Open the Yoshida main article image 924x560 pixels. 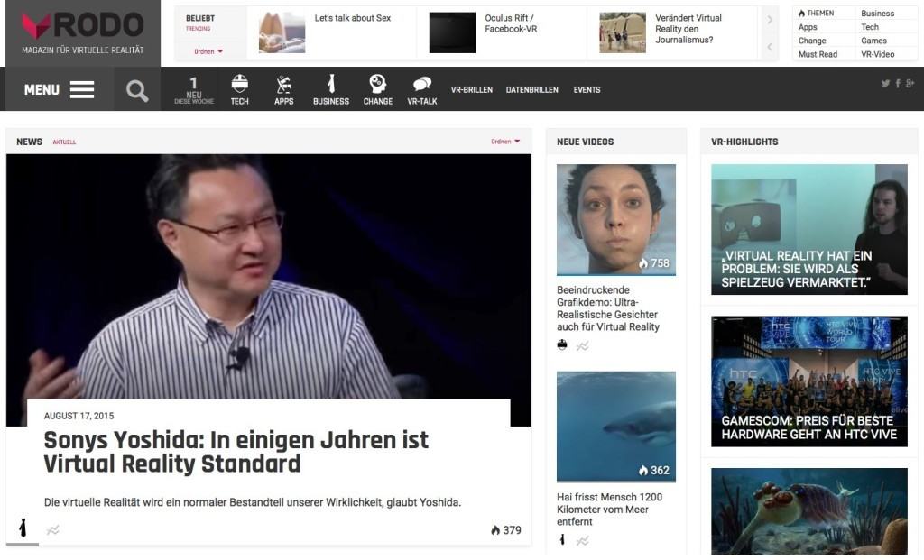tap(269, 277)
